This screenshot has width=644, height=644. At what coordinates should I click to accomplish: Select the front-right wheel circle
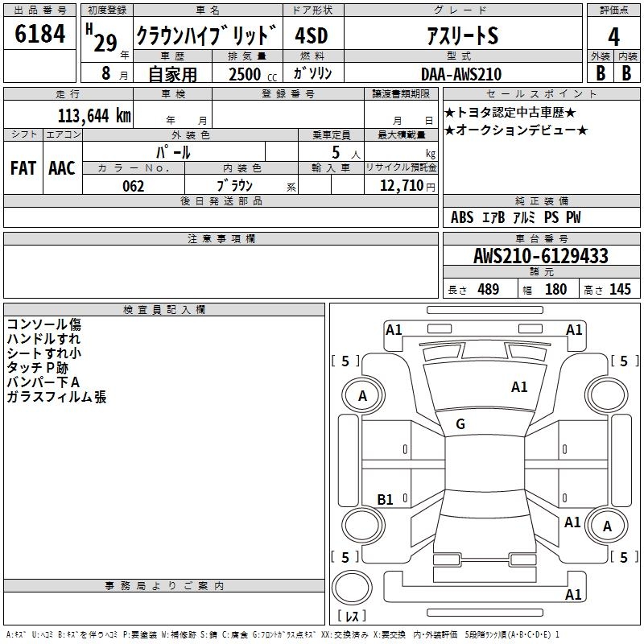pyautogui.click(x=607, y=395)
